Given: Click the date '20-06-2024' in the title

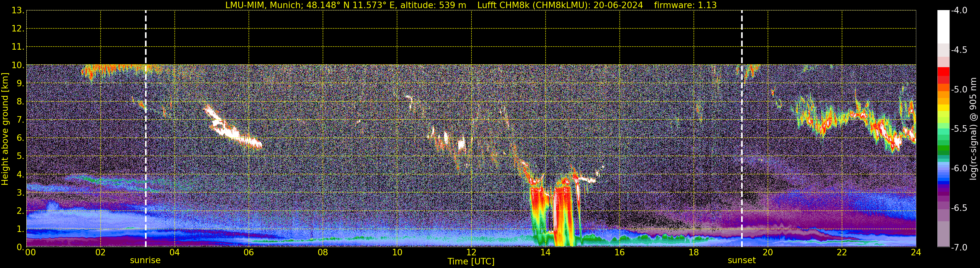Looking at the screenshot, I should click(618, 5).
